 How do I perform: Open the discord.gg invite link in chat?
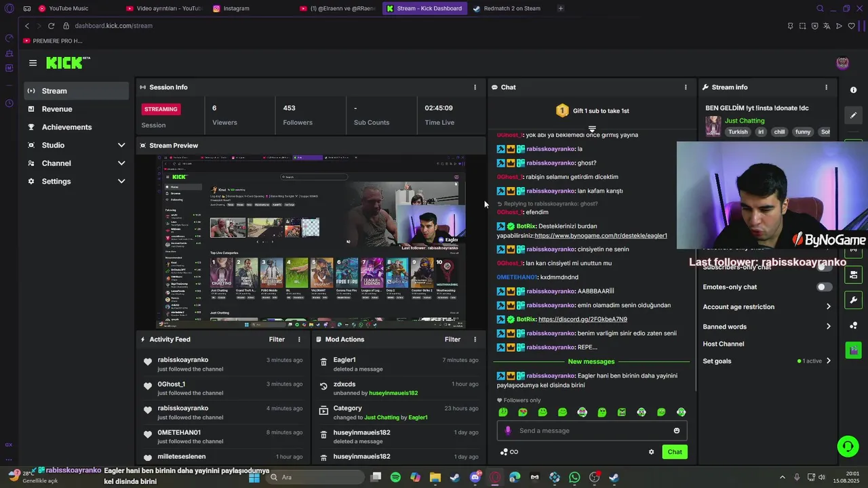click(583, 319)
